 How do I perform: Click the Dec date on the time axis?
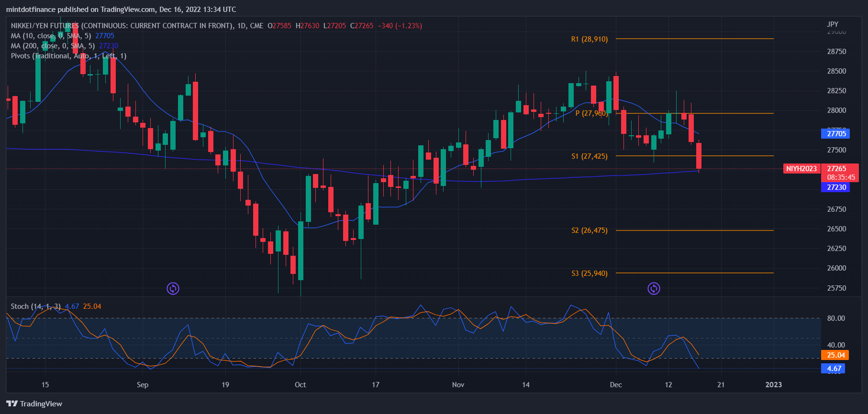[x=616, y=385]
